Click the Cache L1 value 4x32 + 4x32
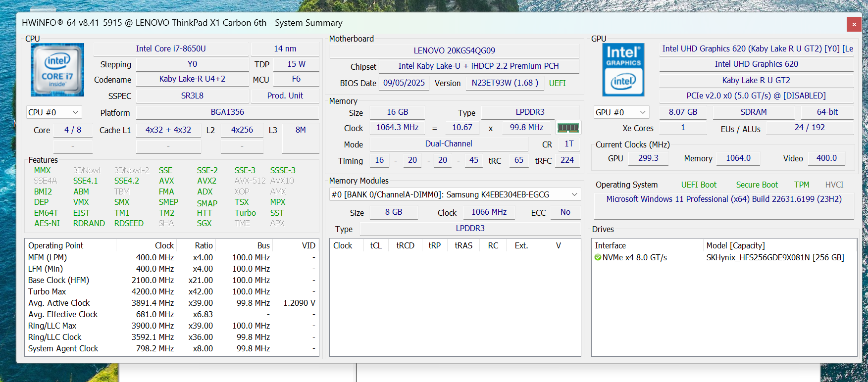Viewport: 868px width, 382px height. tap(168, 130)
